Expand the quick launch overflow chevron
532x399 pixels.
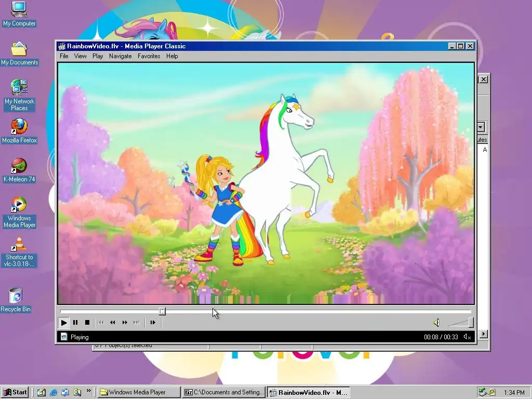(x=88, y=391)
